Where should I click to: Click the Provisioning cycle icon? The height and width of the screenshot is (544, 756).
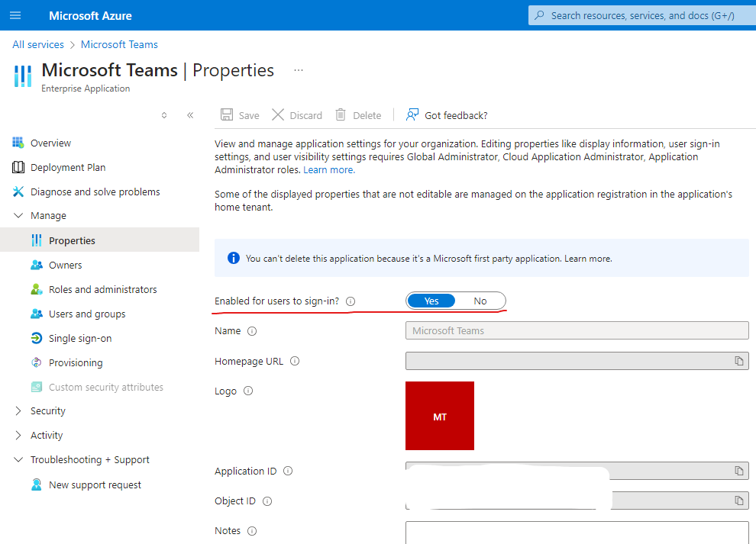tap(36, 362)
